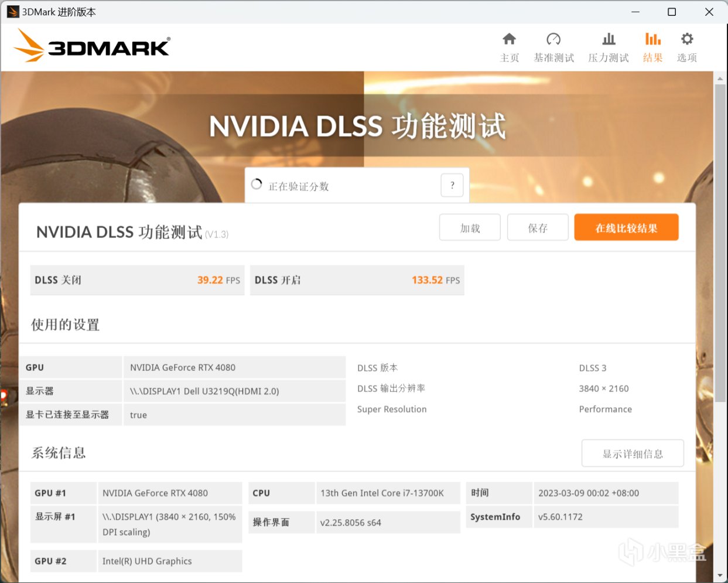The image size is (728, 583).
Task: Click the DLSS 输出分辨率 label
Action: pos(391,388)
